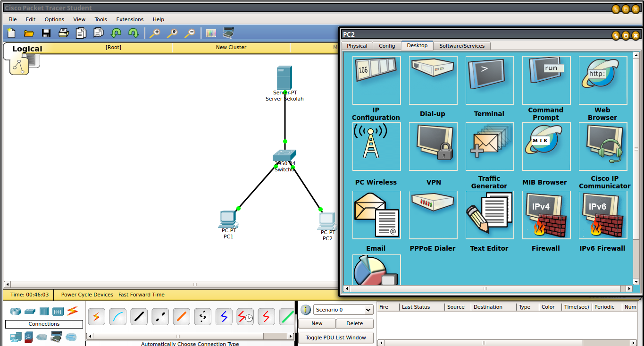
Task: Save the network with floppy icon
Action: pyautogui.click(x=46, y=33)
